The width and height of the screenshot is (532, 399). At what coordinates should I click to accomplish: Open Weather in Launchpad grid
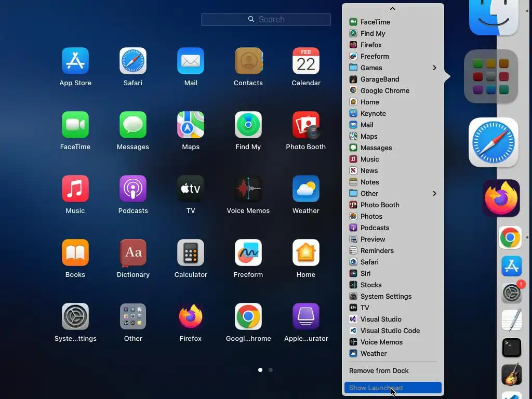pyautogui.click(x=306, y=189)
